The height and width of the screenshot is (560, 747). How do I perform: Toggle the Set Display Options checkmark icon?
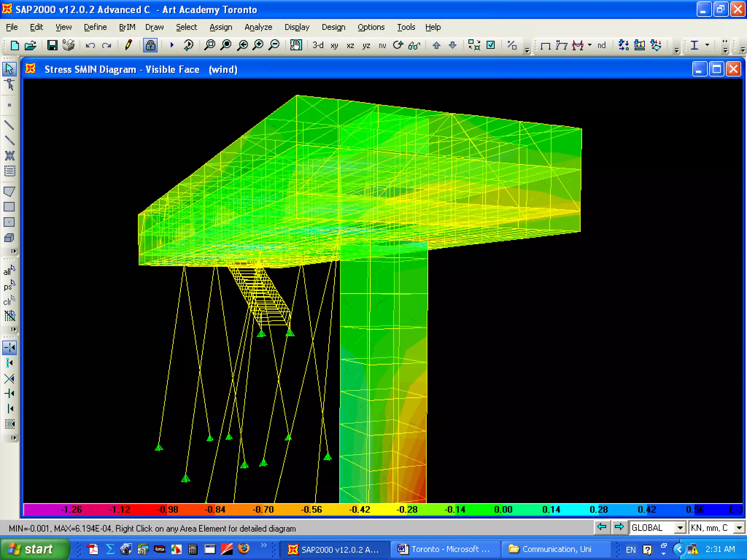pos(491,45)
